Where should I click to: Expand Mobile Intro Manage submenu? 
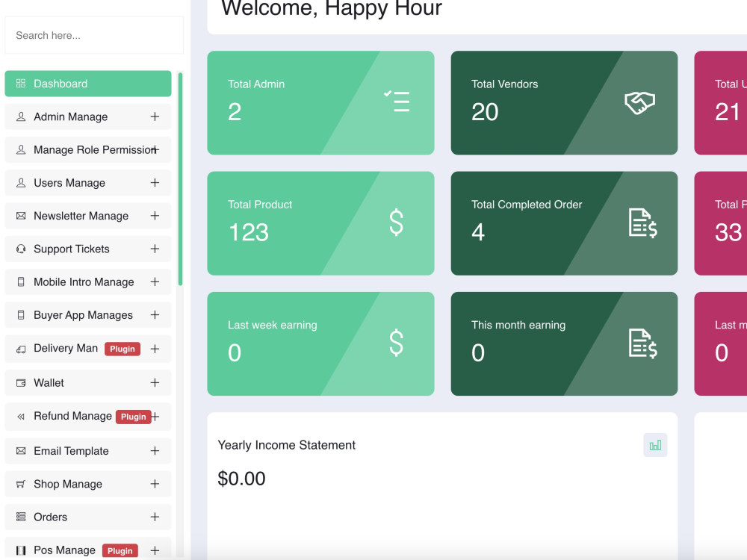pos(155,282)
